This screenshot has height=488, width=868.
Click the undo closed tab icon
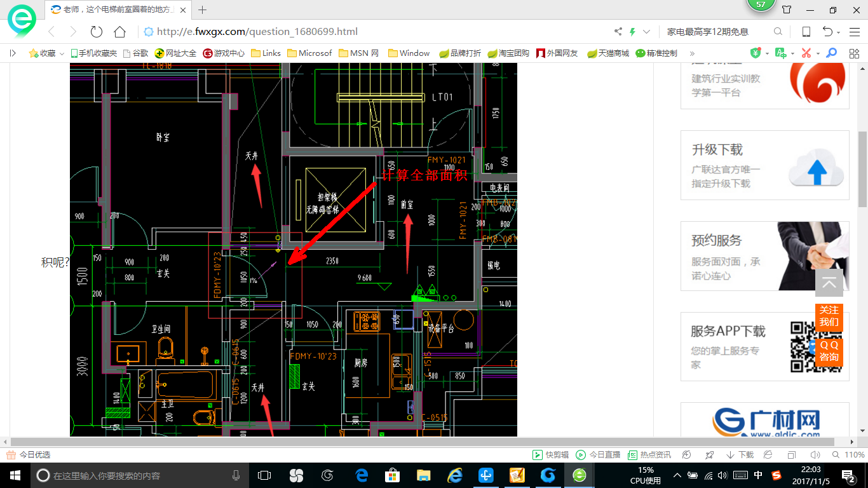827,32
